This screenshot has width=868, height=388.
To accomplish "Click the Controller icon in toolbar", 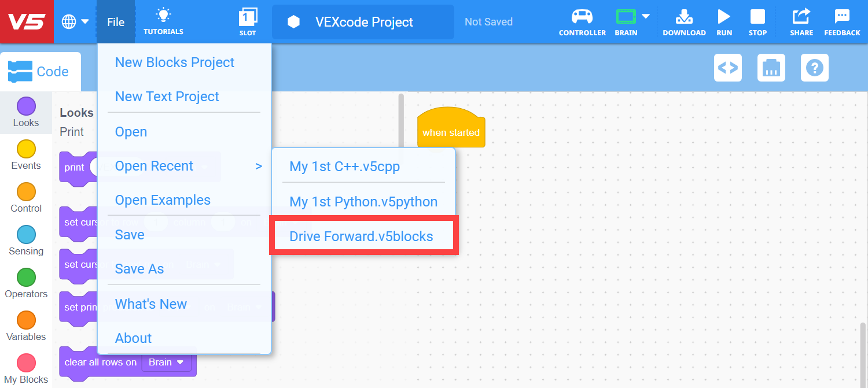I will pyautogui.click(x=582, y=17).
